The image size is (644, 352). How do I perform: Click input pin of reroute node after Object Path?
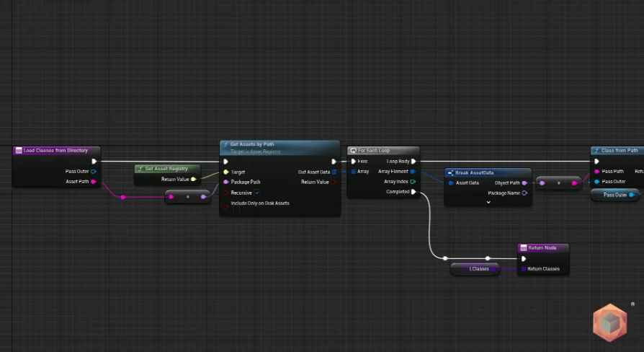tap(542, 183)
